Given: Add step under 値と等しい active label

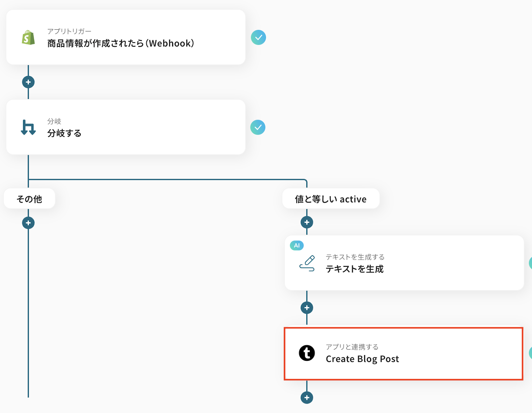Looking at the screenshot, I should 307,222.
